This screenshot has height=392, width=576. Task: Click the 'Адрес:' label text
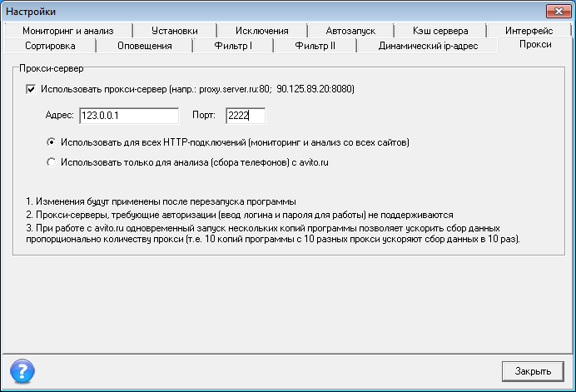tap(59, 115)
